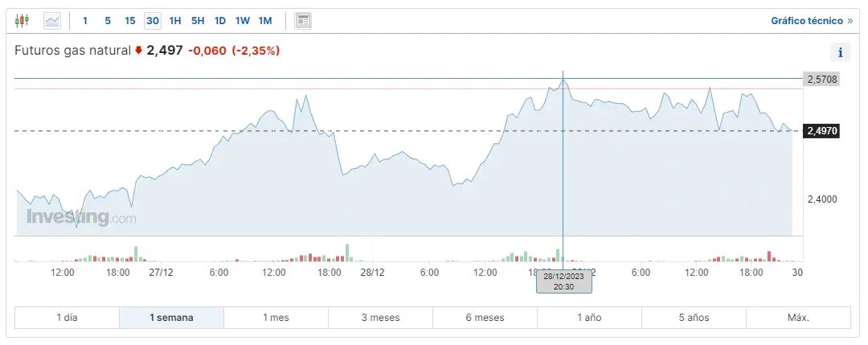Open the 1 día range tab
This screenshot has width=868, height=345.
[x=67, y=318]
